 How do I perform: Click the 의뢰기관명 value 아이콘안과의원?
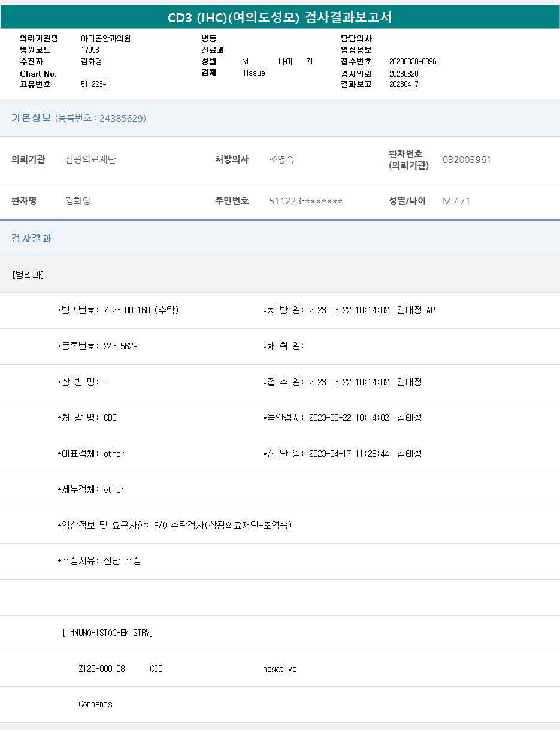pyautogui.click(x=105, y=38)
